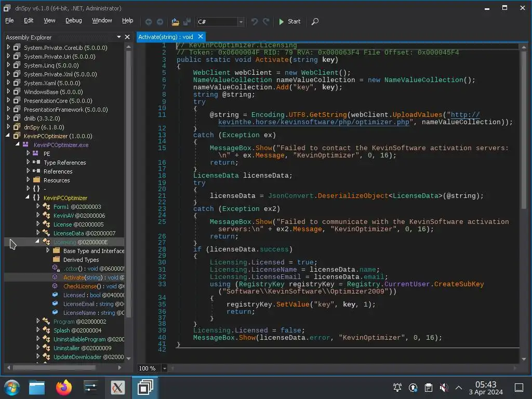Click the Undo toolbar icon
This screenshot has width=532, height=399.
254,22
